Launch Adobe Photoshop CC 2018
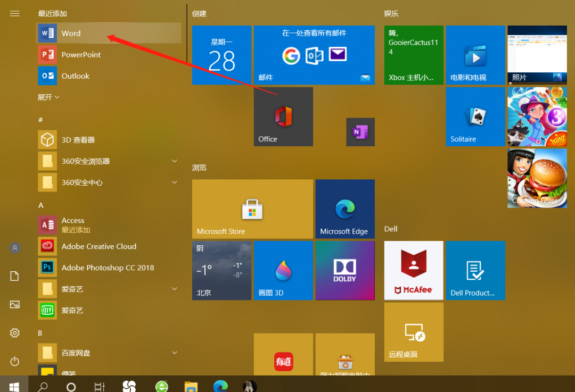The image size is (575, 392). tap(109, 268)
